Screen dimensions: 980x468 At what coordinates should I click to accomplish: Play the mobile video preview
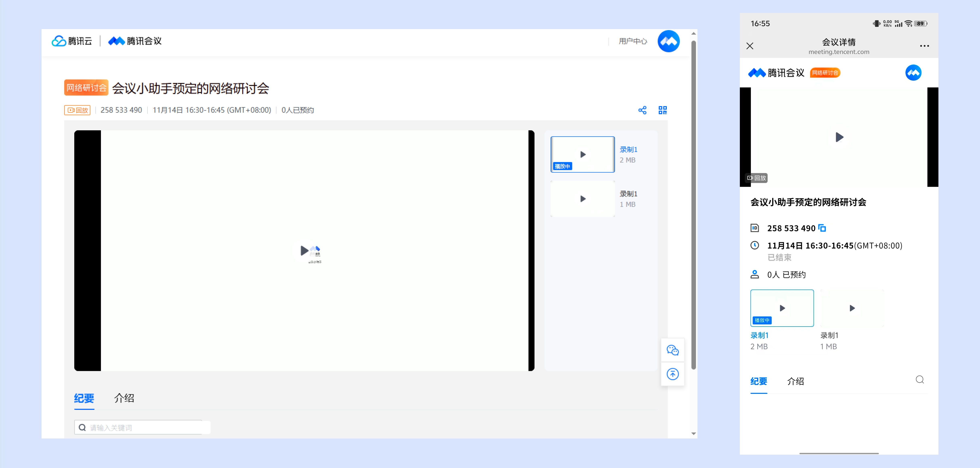click(x=839, y=137)
